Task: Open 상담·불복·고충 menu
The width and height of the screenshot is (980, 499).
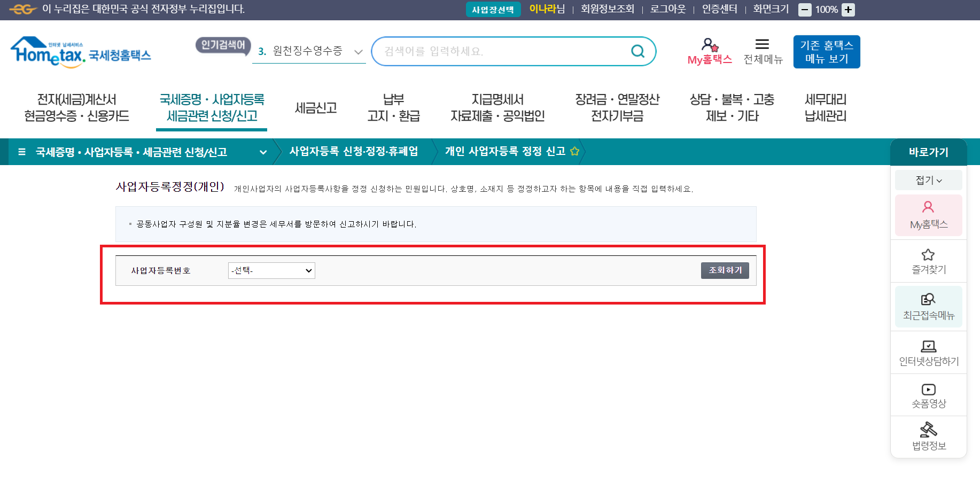Action: [x=732, y=107]
